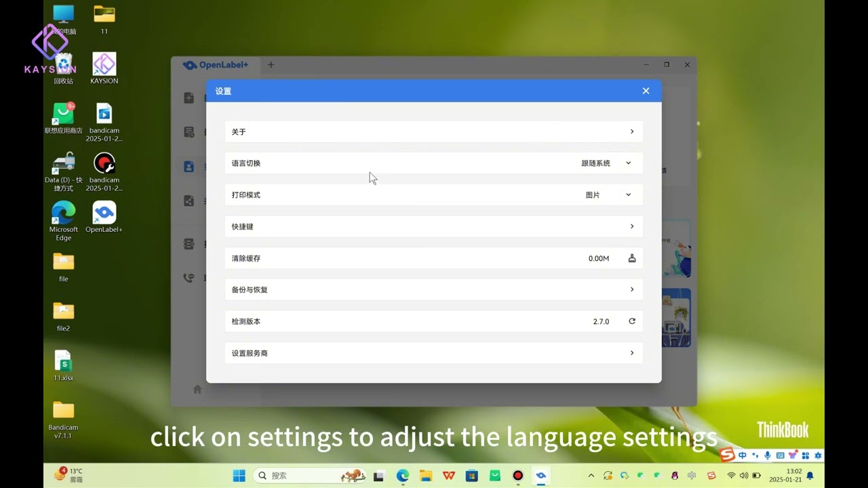Click the 清除缓存 label
The image size is (868, 488).
tap(246, 258)
